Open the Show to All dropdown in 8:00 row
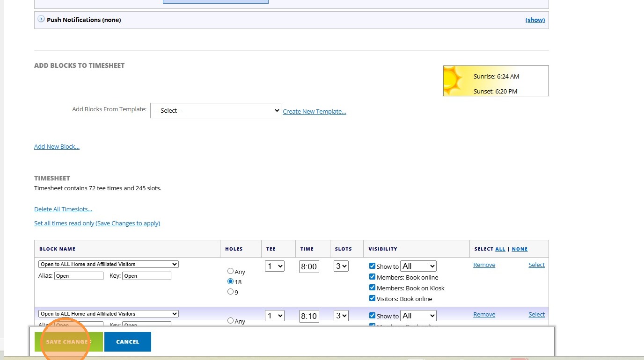This screenshot has height=360, width=644. pyautogui.click(x=418, y=266)
